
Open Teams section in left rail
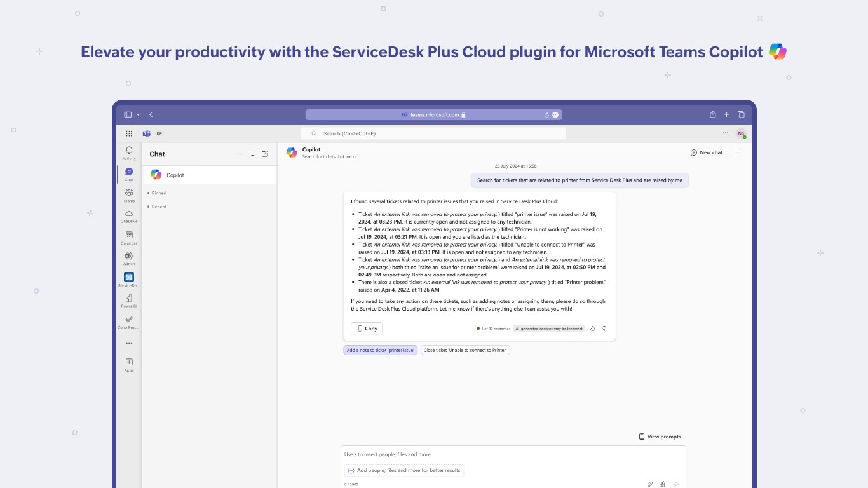pos(129,194)
